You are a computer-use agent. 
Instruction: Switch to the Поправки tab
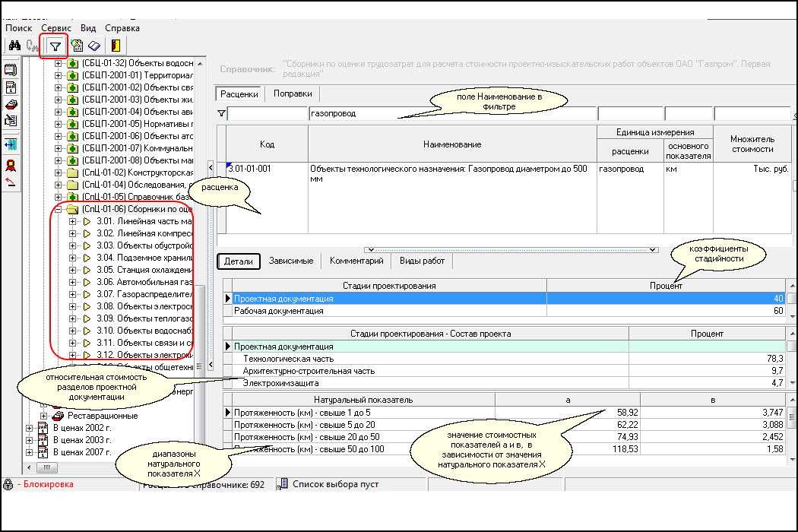[293, 93]
